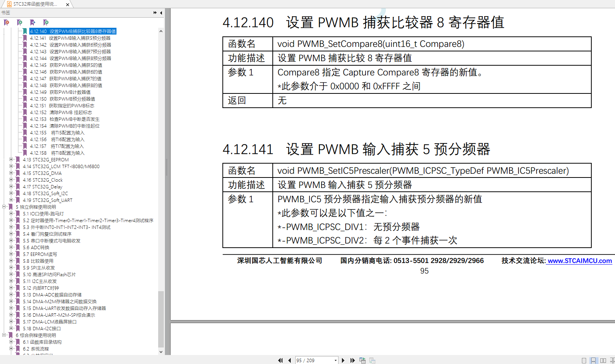Click the bookmark icon beside 4.16 STC32G_Clock
The image size is (615, 364).
coord(18,180)
